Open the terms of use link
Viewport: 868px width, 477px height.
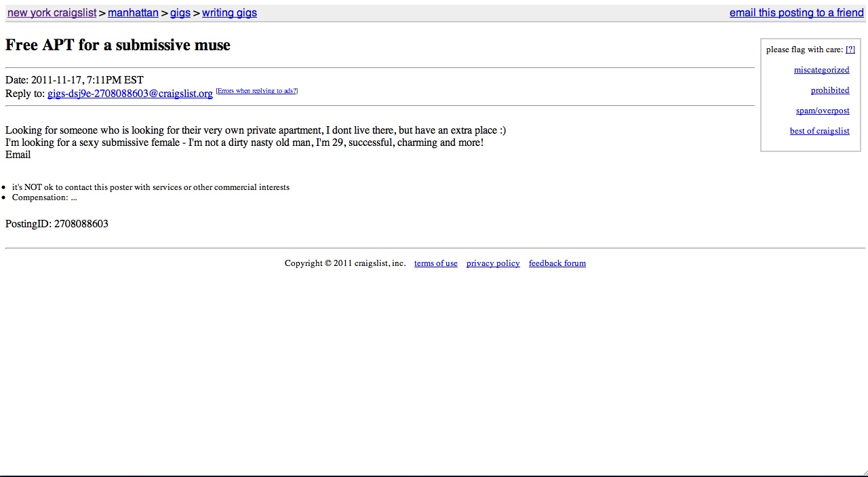[435, 263]
